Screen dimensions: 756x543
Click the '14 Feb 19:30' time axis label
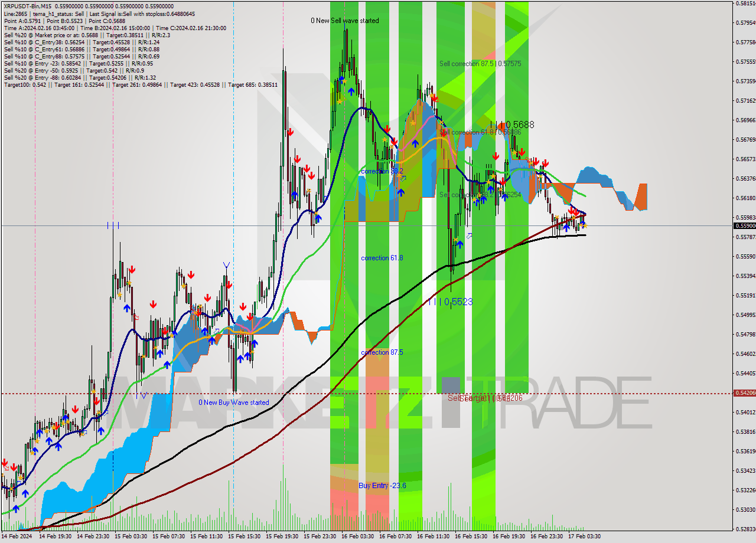click(x=56, y=537)
